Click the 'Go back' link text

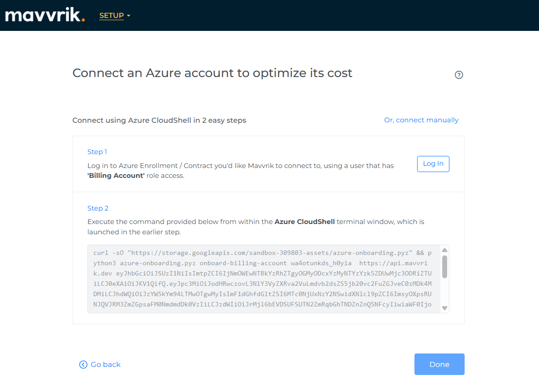(x=106, y=365)
